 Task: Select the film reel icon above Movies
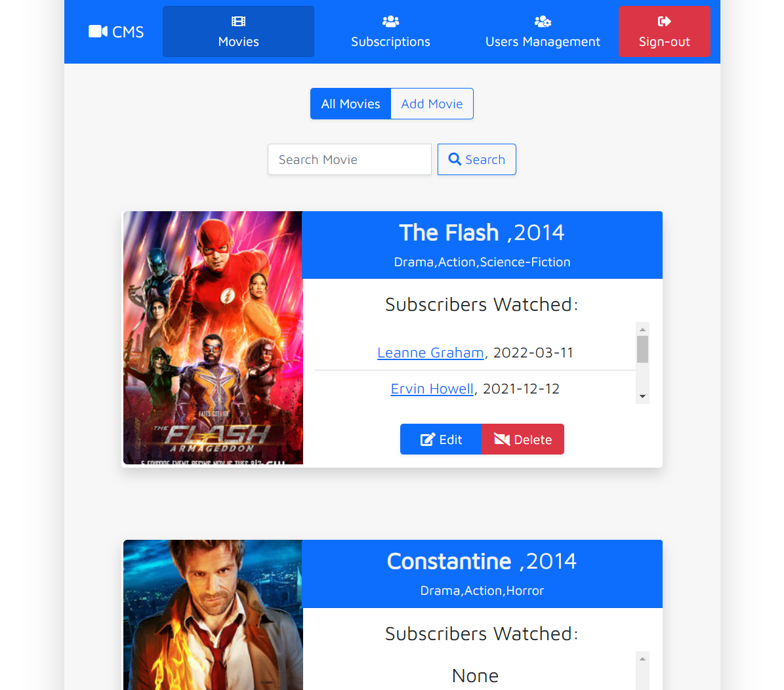(x=238, y=20)
